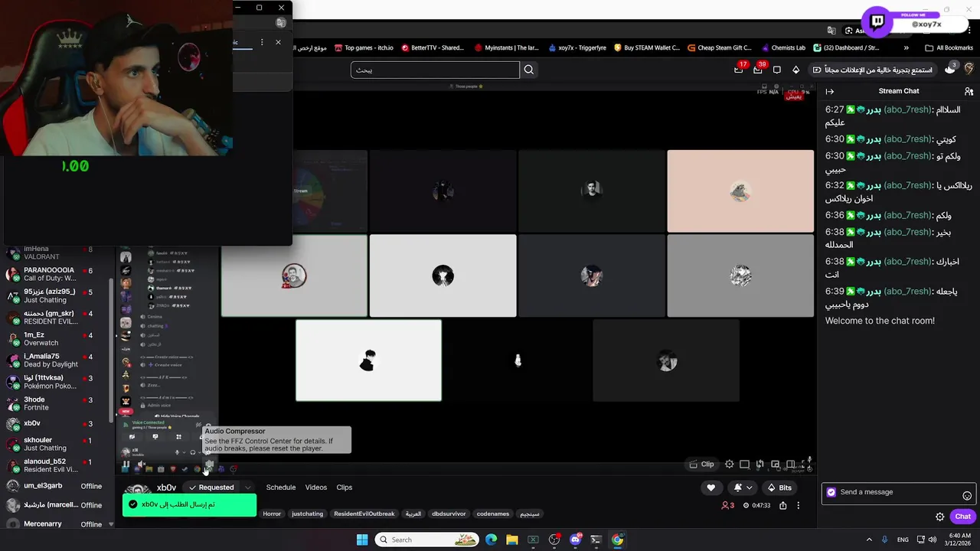Open offline Mercenarry channel
This screenshot has height=551, width=980.
pos(54,524)
